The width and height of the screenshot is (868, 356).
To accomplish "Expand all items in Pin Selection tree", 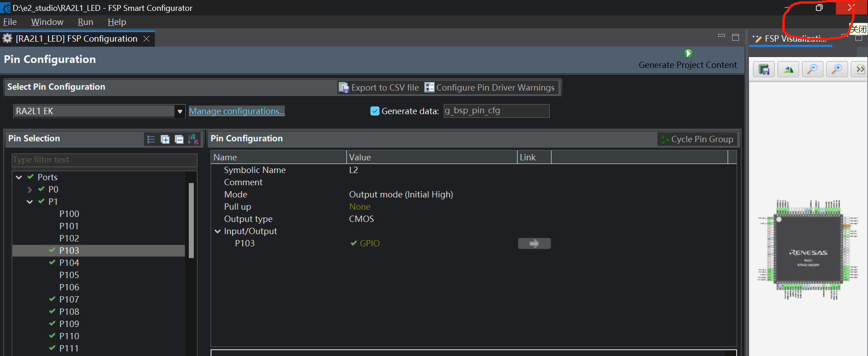I will point(165,140).
